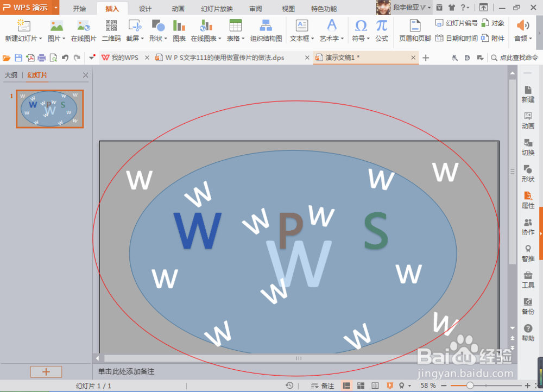This screenshot has height=392, width=543.
Task: Switch to 大纲 outline panel tab
Action: [x=11, y=75]
